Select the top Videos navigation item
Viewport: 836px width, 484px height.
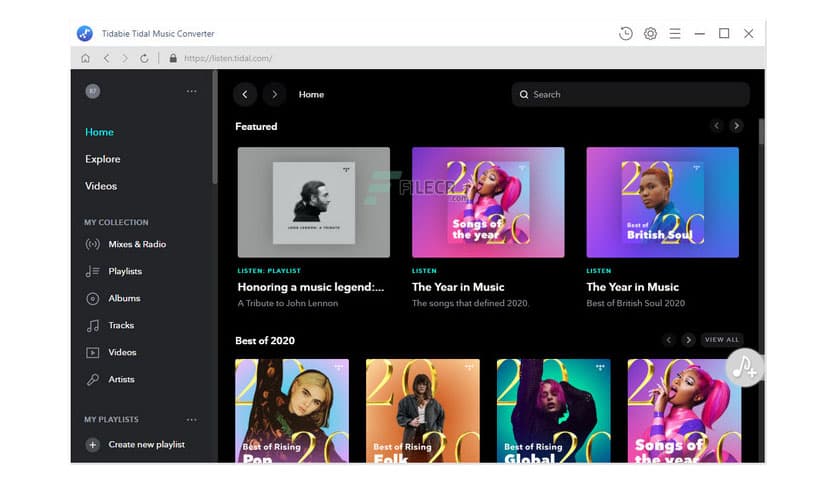101,186
